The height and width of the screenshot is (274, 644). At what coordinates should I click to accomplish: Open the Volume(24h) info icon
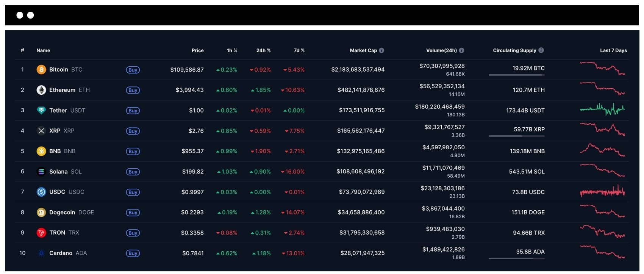point(461,50)
